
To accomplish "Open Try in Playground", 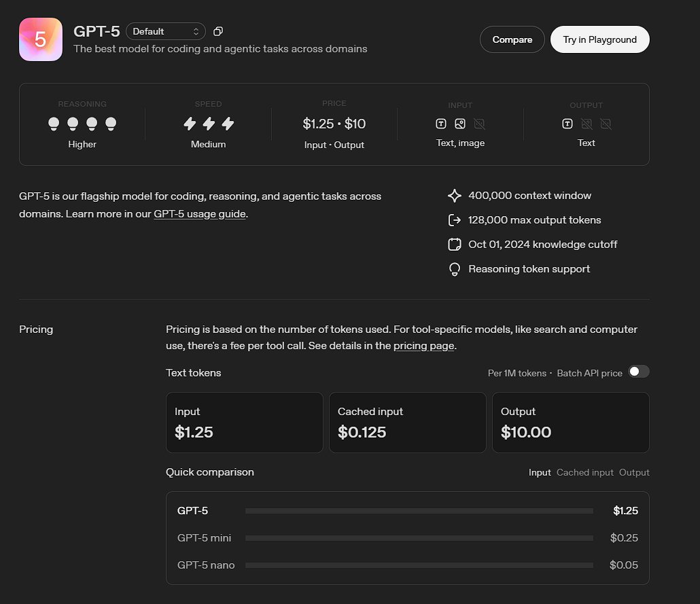I will 599,39.
